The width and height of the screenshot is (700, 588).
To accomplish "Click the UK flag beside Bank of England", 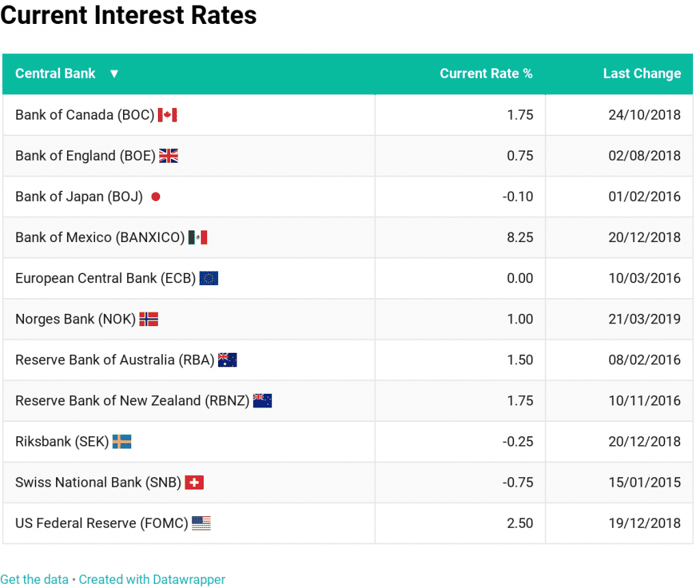I will 168,156.
